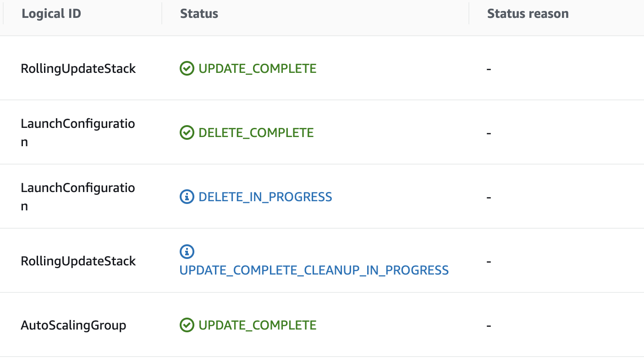The image size is (644, 363).
Task: Select the Logical ID column header
Action: 51,14
